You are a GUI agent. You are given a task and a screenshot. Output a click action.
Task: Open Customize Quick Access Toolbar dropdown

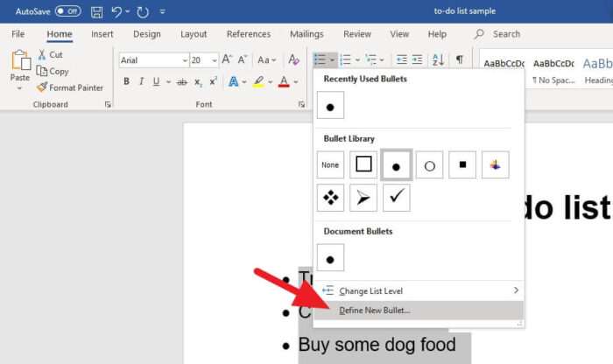point(163,11)
